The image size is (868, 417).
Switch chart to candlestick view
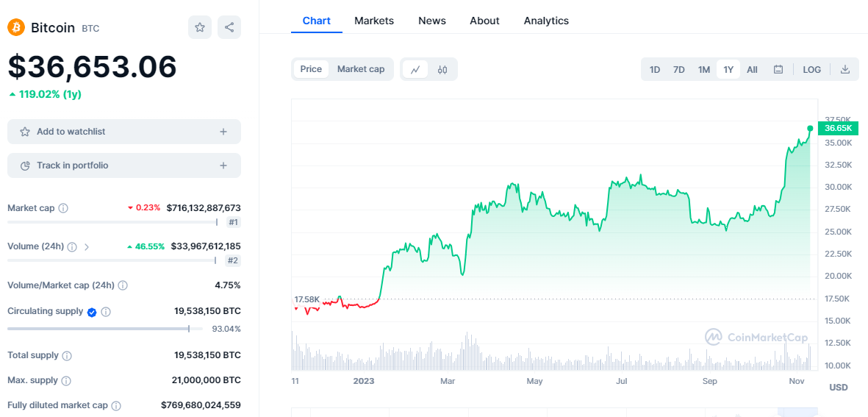pyautogui.click(x=442, y=69)
